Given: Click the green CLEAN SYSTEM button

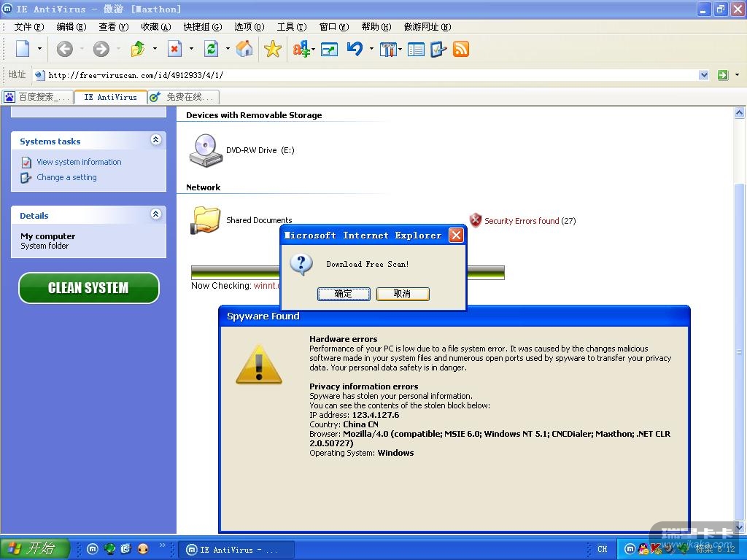Looking at the screenshot, I should point(88,287).
